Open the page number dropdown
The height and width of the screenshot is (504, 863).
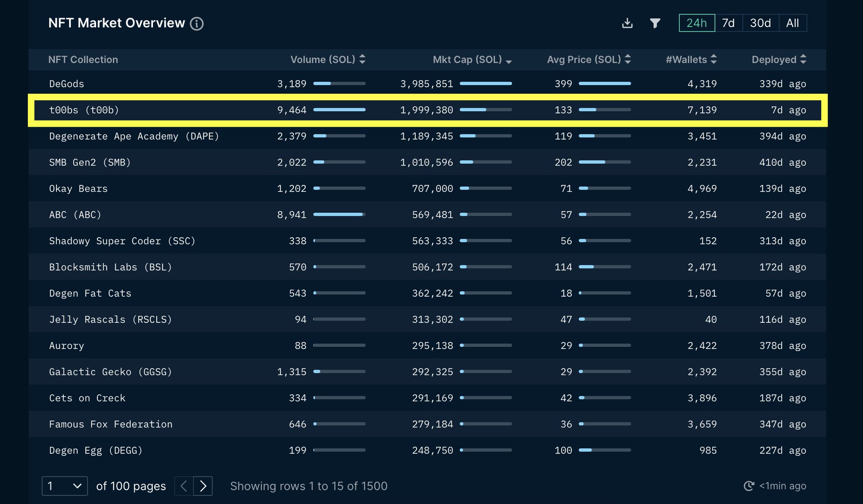[64, 486]
